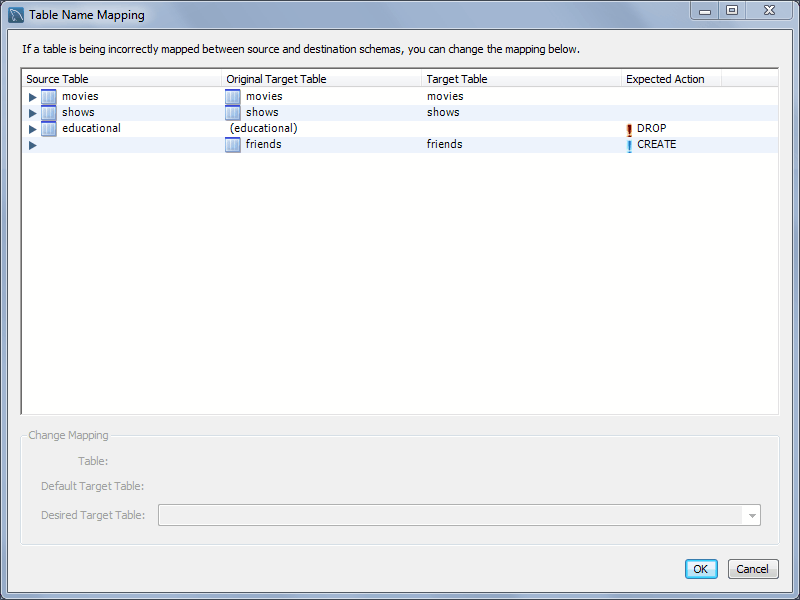Screen dimensions: 800x600
Task: Select the friends target table cell
Action: 445,145
